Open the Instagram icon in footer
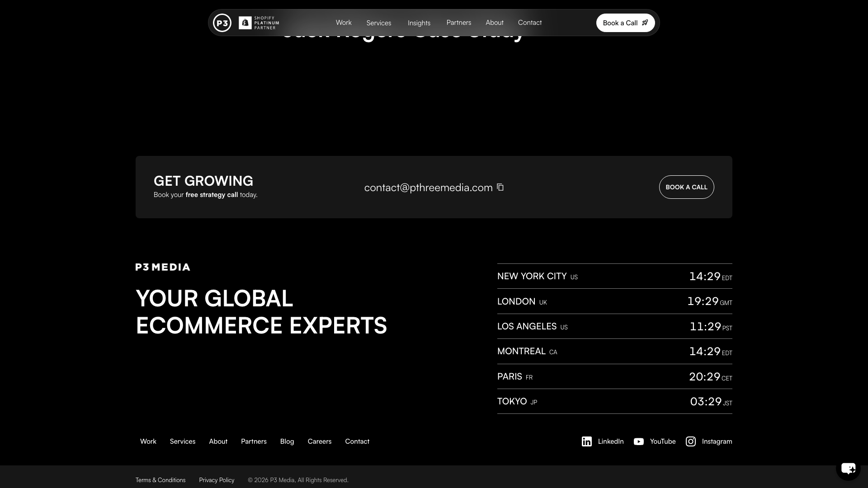The height and width of the screenshot is (488, 868). (691, 441)
